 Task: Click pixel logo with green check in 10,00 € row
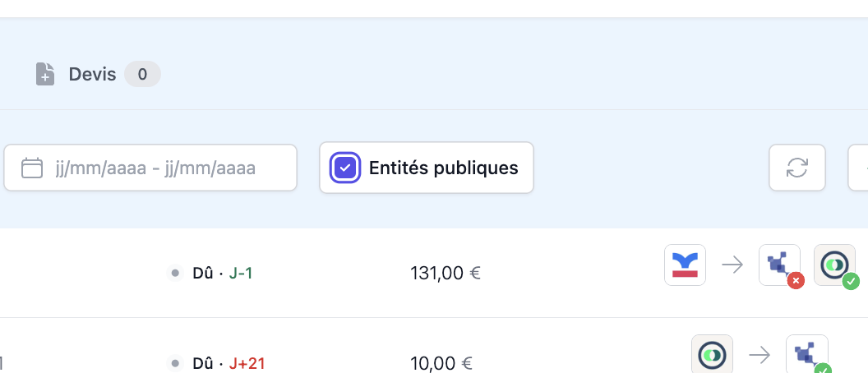click(x=807, y=355)
